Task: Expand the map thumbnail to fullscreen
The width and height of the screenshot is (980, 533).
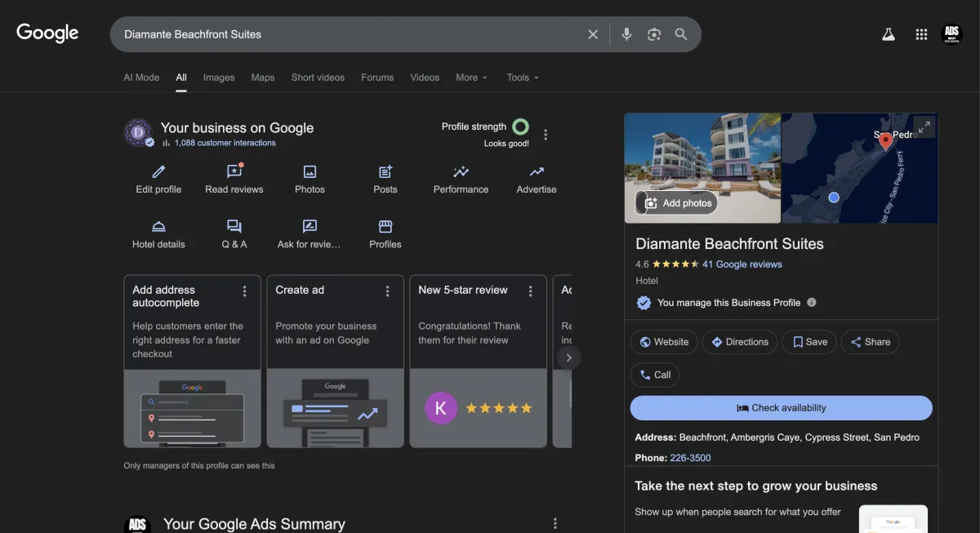Action: click(x=924, y=127)
